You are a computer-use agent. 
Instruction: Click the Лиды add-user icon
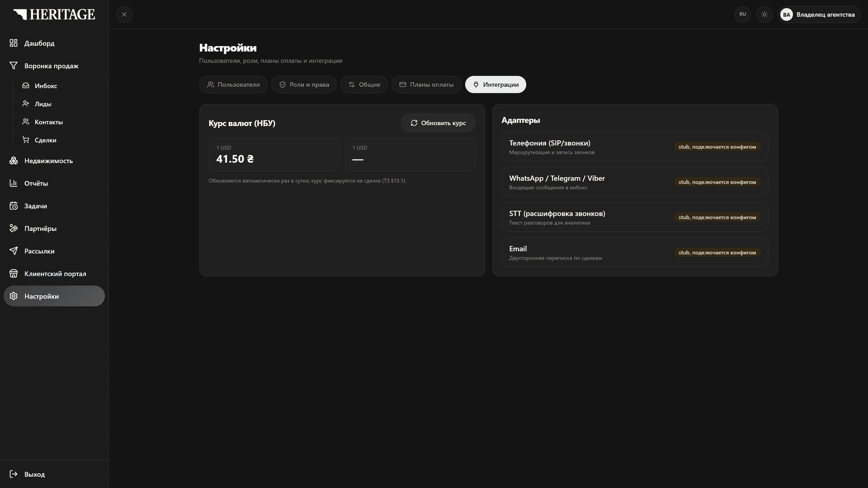pos(26,103)
